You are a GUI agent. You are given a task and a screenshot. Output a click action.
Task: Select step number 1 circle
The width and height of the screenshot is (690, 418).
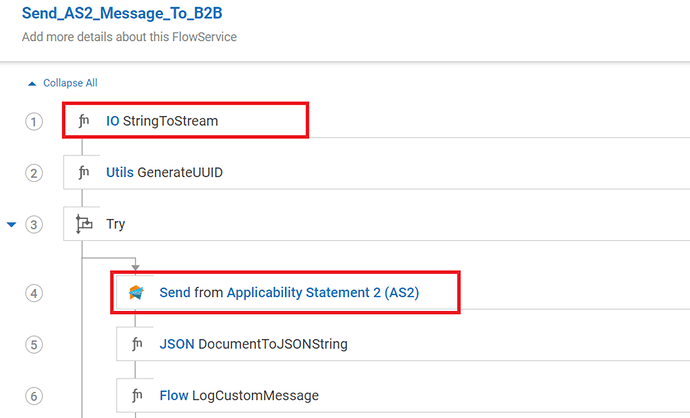tap(35, 122)
